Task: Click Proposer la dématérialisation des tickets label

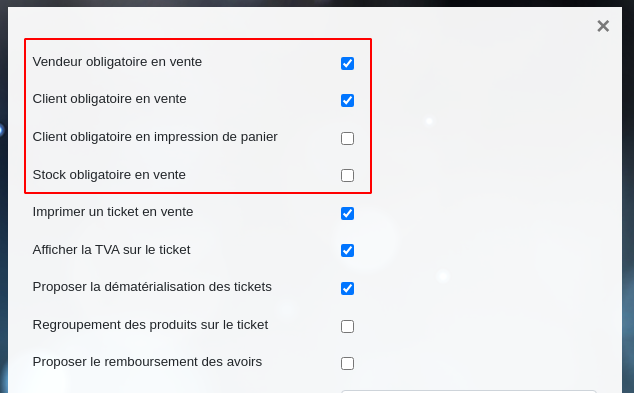Action: click(x=152, y=287)
